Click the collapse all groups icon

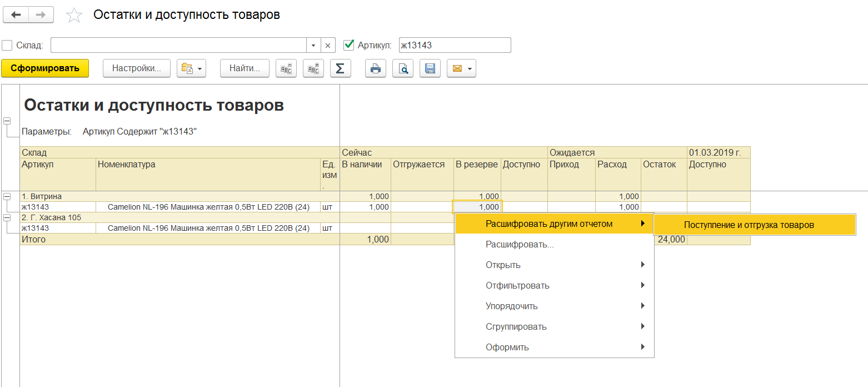(286, 68)
